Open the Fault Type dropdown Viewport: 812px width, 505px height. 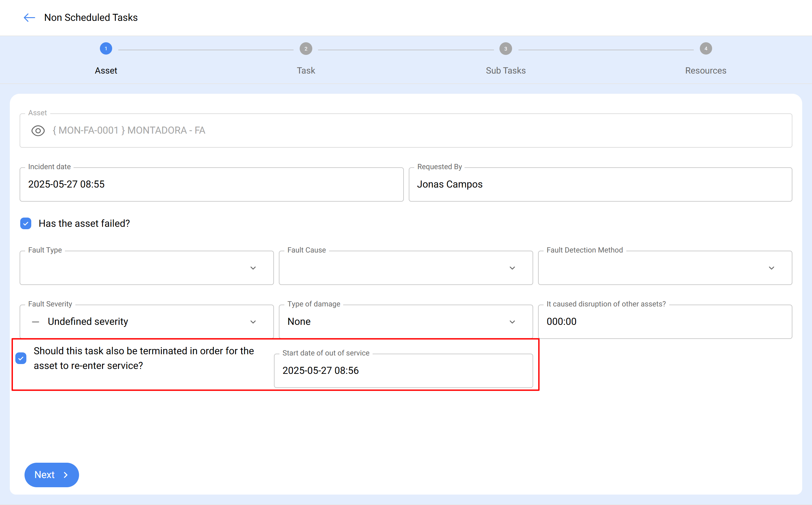point(253,268)
